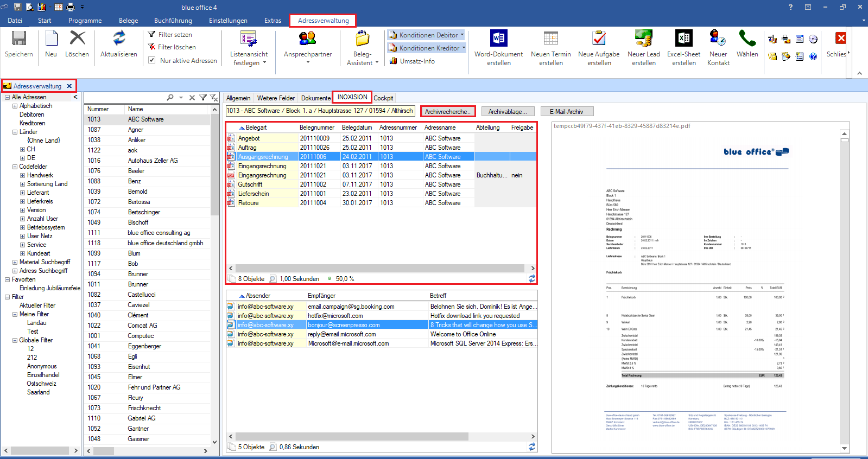Viewport: 868px width, 459px height.
Task: Switch to the Belege ribbon tab
Action: [x=129, y=21]
